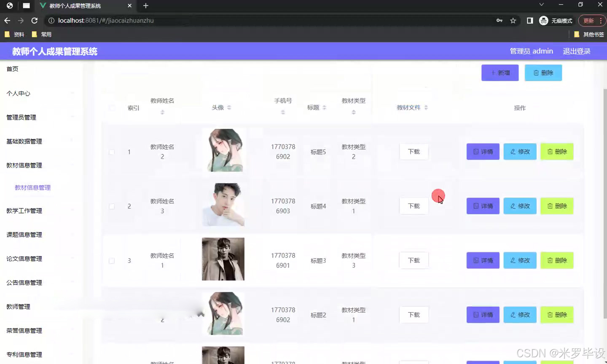This screenshot has height=364, width=607.
Task: Click 删除 for the 标题4 row
Action: tap(557, 206)
